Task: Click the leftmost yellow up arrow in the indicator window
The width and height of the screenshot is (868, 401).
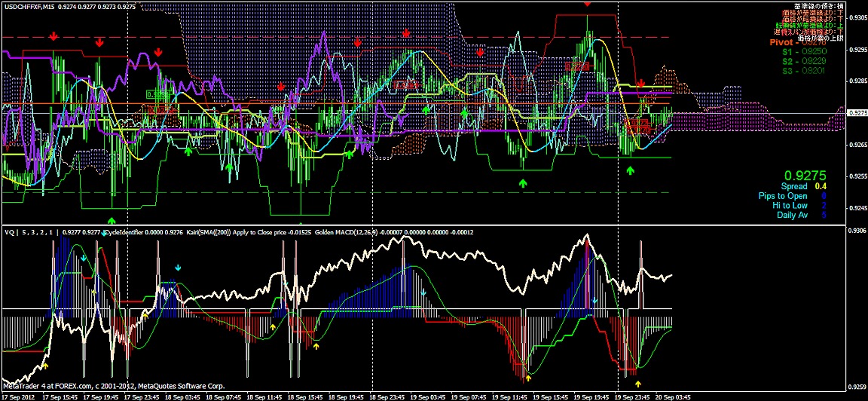Action: [x=44, y=366]
